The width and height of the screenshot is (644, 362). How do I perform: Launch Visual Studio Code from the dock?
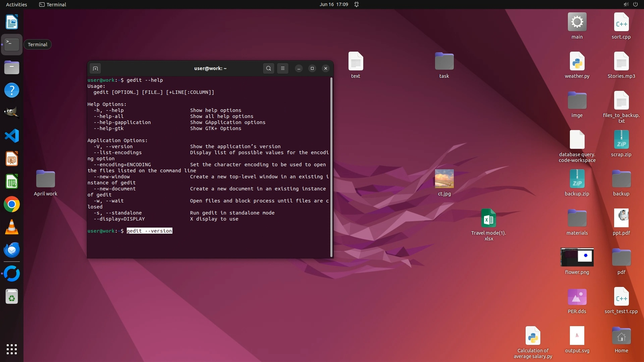12,136
